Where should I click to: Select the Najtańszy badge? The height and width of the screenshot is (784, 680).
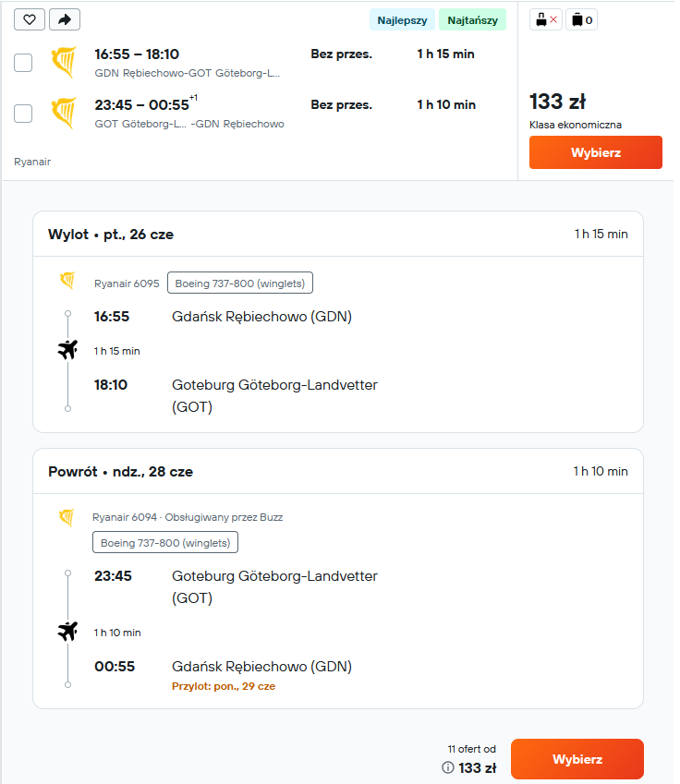(x=472, y=20)
